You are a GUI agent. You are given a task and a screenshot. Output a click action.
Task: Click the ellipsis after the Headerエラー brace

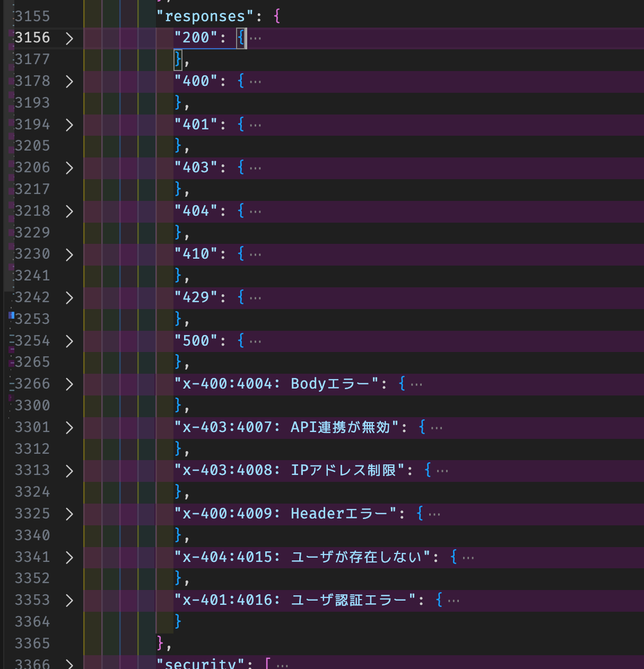(434, 514)
